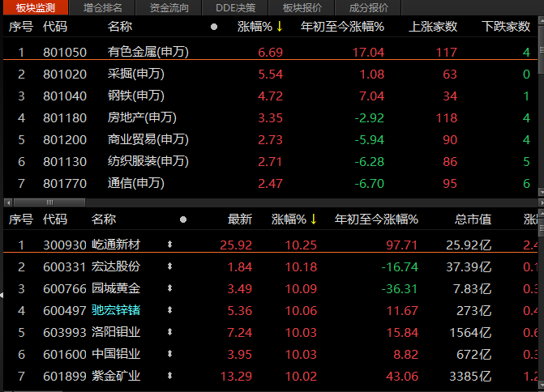Click the marker icon for 中国铝业
The height and width of the screenshot is (392, 544).
click(x=169, y=354)
